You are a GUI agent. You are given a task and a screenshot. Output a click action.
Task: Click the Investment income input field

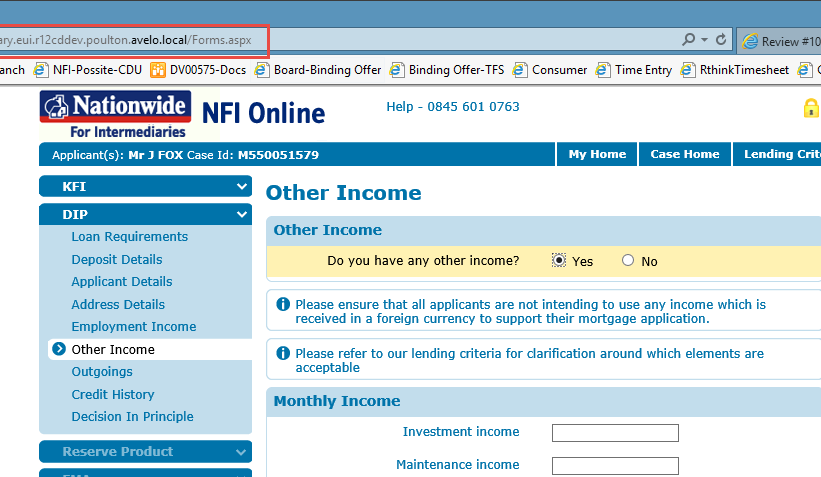[614, 433]
